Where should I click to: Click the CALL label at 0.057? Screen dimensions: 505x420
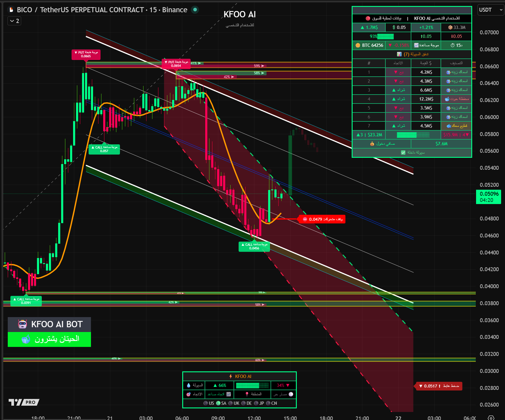coord(104,149)
